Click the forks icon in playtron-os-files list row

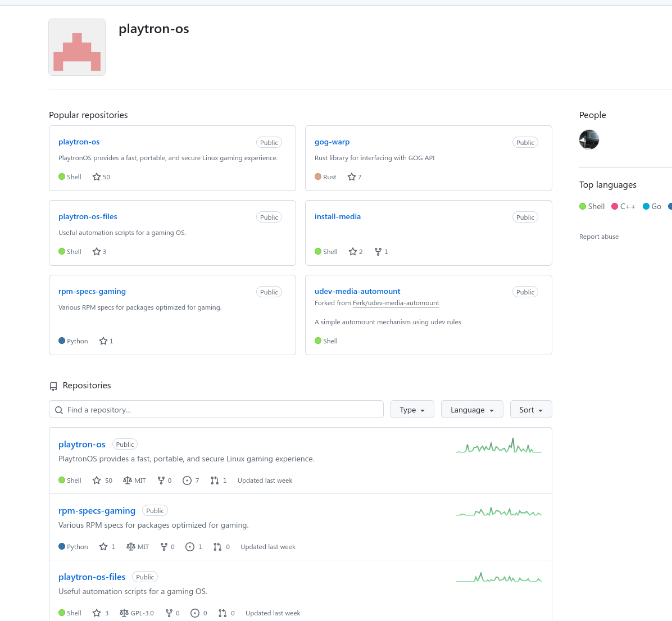click(169, 613)
